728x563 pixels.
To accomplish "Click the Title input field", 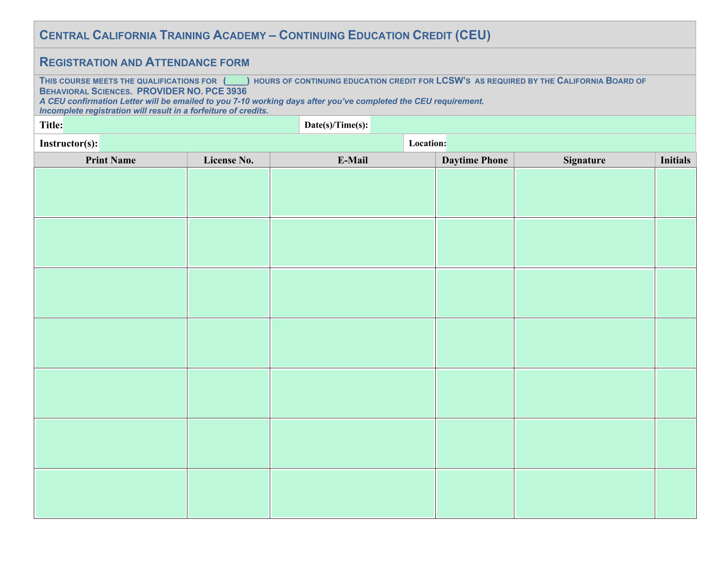I will pyautogui.click(x=181, y=125).
